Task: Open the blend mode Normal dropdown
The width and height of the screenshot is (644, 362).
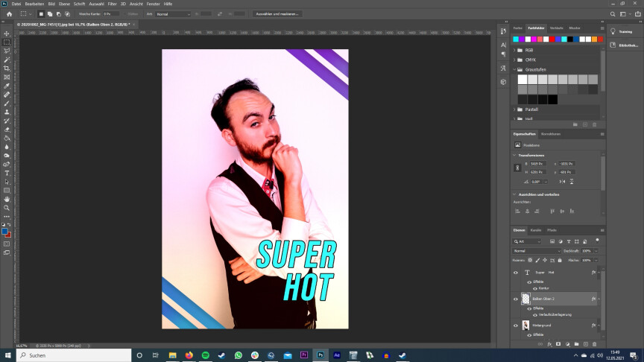Action: point(535,251)
